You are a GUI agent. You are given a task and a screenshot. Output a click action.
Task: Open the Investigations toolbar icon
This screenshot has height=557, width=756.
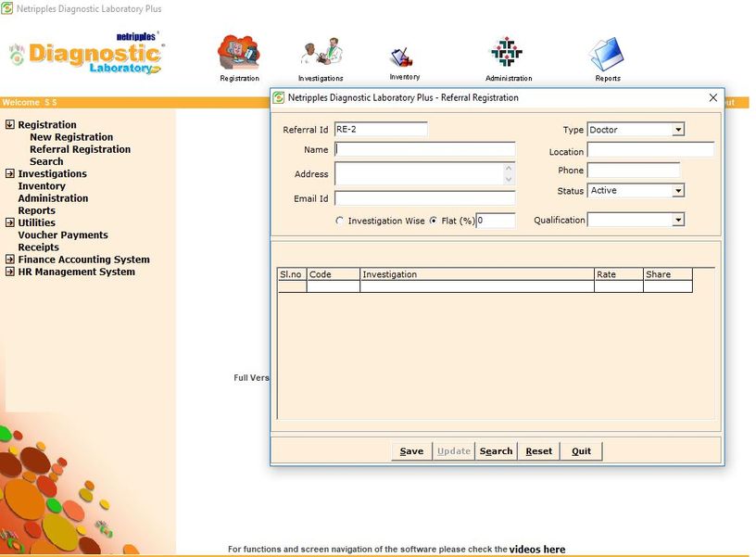click(x=321, y=59)
